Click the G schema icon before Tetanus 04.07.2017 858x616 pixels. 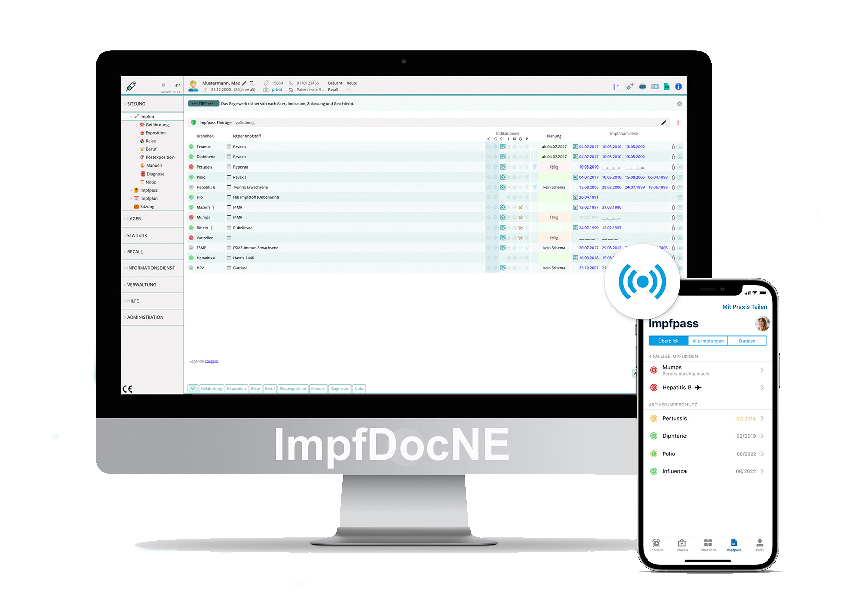click(575, 147)
